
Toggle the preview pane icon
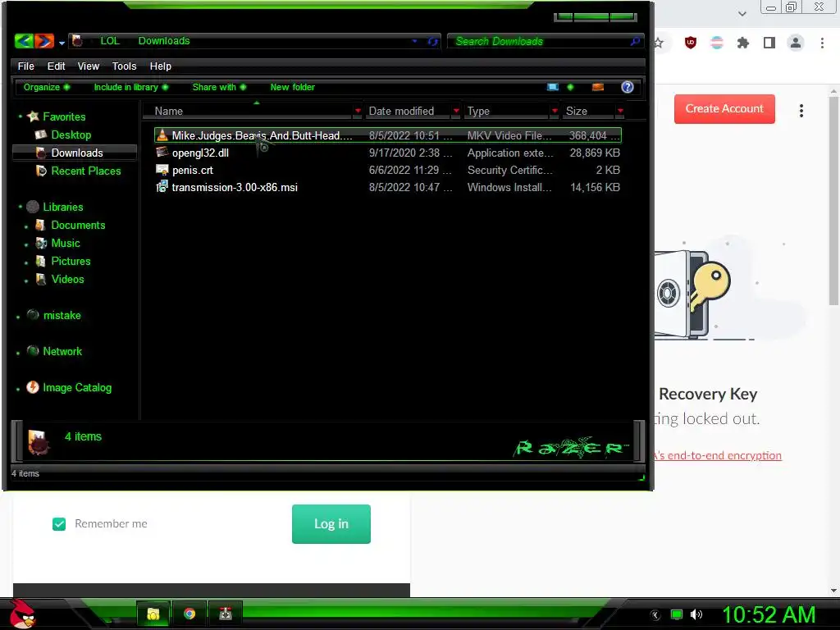(x=598, y=87)
